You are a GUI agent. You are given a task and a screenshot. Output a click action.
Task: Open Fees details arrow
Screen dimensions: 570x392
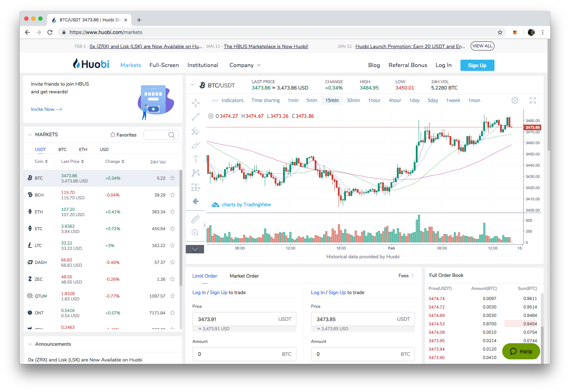pos(413,275)
